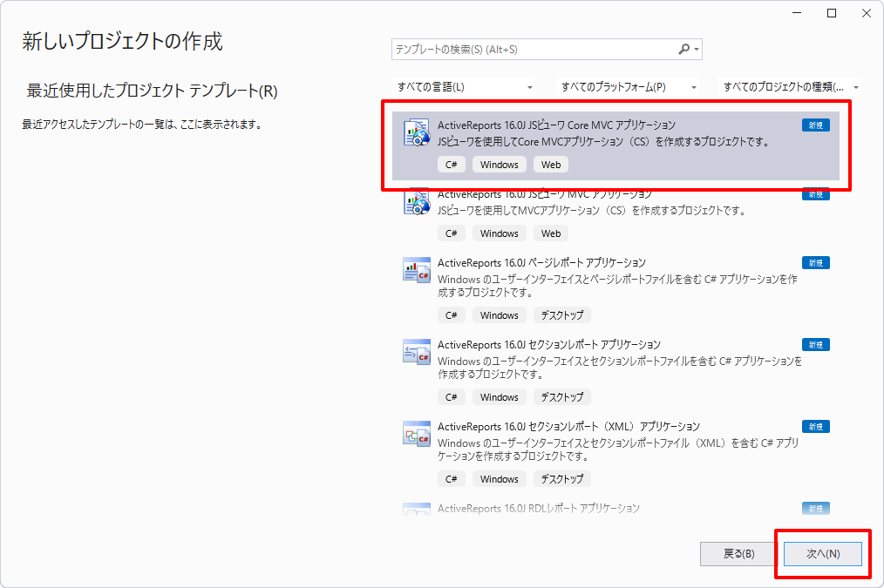The width and height of the screenshot is (884, 588).
Task: Click the 新規 badge on the Core MVC template
Action: (x=816, y=125)
